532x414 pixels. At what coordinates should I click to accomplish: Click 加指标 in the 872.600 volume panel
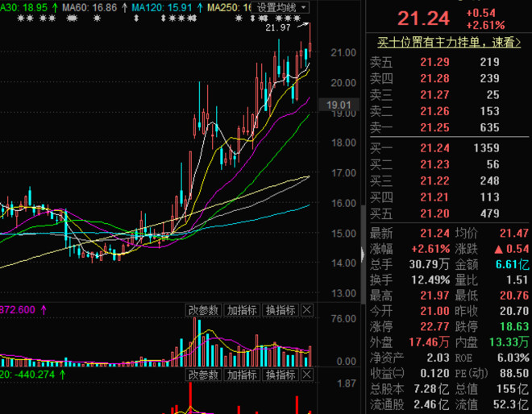[x=242, y=310]
